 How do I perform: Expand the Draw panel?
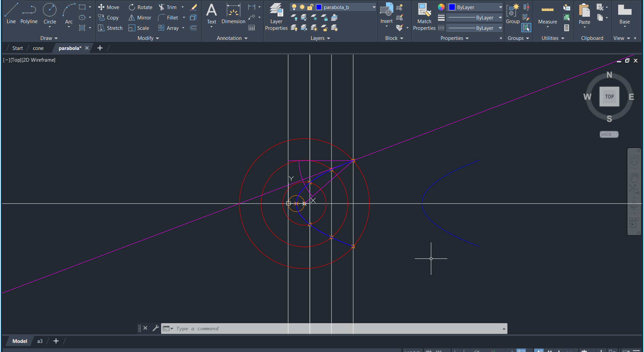(49, 38)
